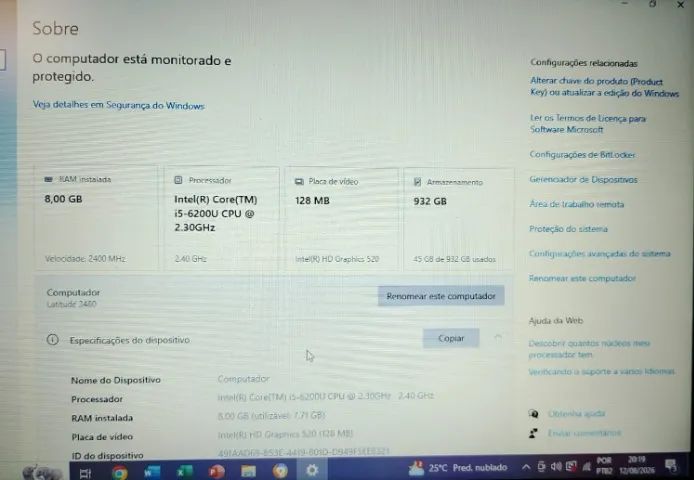Click the Latitude 3460 computer name
The height and width of the screenshot is (480, 694).
(71, 304)
